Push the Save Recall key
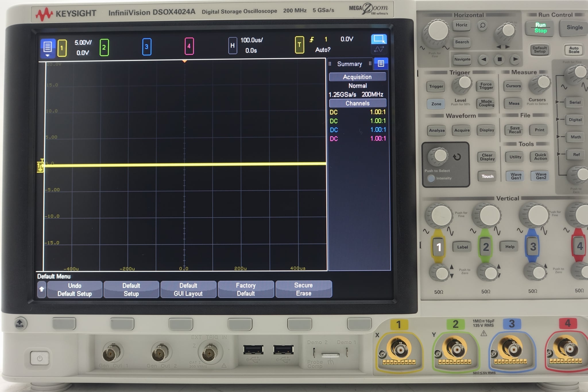This screenshot has width=588, height=392. (x=514, y=130)
